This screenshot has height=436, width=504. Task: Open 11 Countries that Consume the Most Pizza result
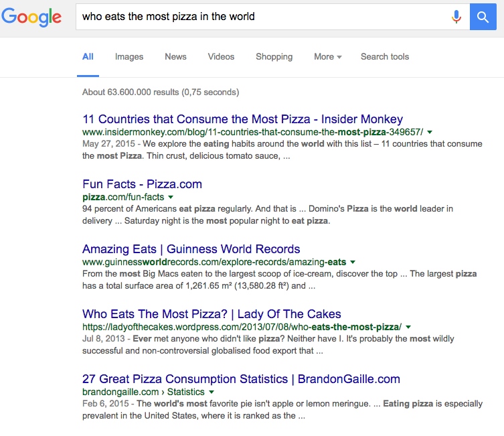[x=243, y=119]
